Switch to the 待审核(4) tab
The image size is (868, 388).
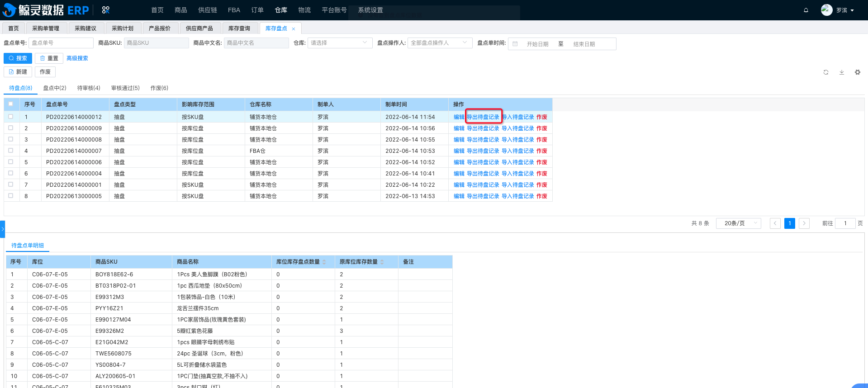click(89, 88)
